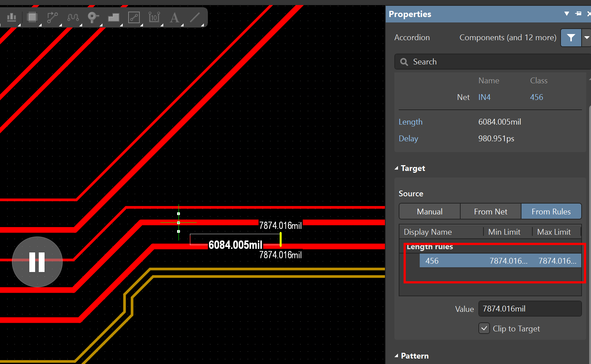Open the filter options dropdown arrow

click(x=587, y=38)
